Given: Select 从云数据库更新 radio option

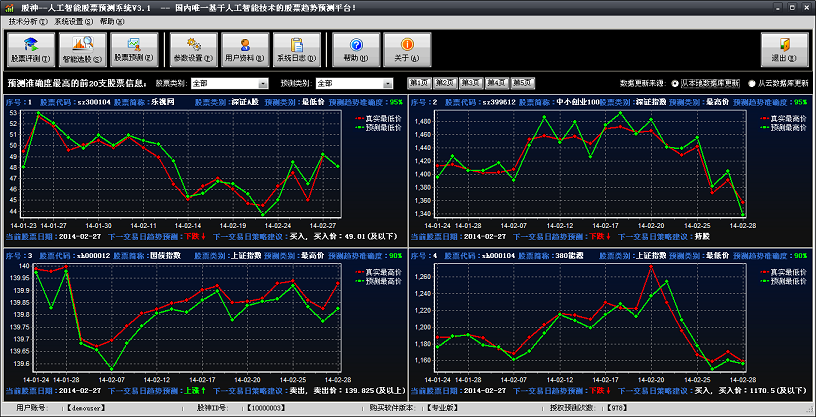Looking at the screenshot, I should (x=752, y=84).
